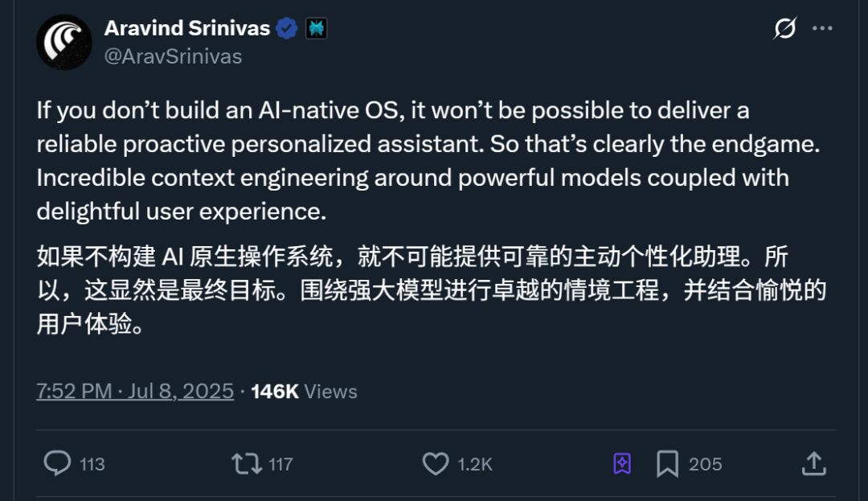This screenshot has height=501, width=868.
Task: Open the @AravSrinivas handle link
Action: click(x=174, y=56)
